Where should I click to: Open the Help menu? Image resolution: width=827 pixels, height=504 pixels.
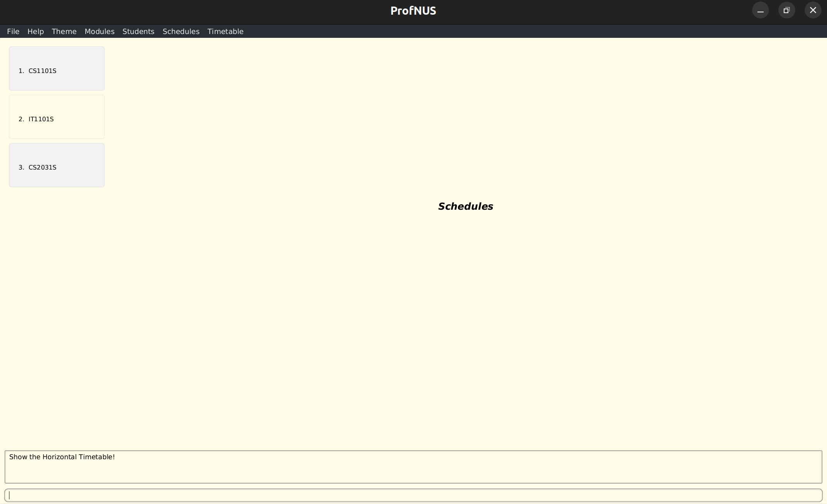(x=36, y=32)
